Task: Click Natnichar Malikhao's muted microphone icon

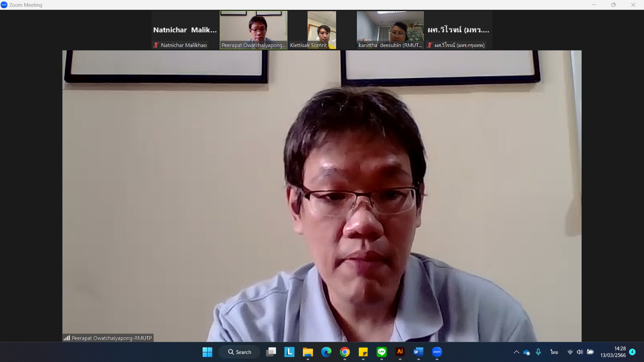Action: click(x=156, y=45)
